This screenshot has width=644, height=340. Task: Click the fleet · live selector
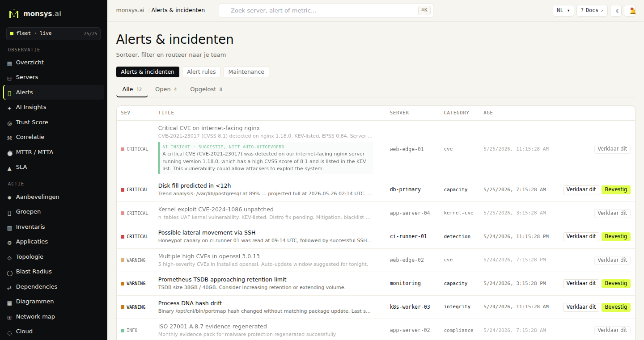(x=54, y=34)
